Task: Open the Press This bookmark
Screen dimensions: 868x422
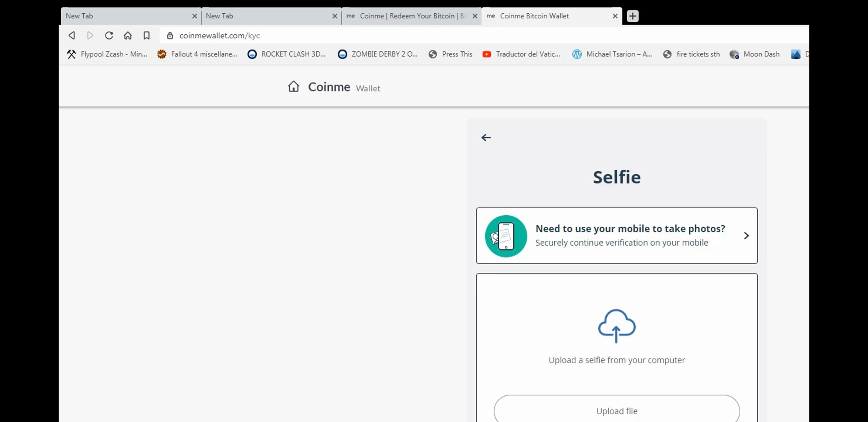Action: pos(450,54)
